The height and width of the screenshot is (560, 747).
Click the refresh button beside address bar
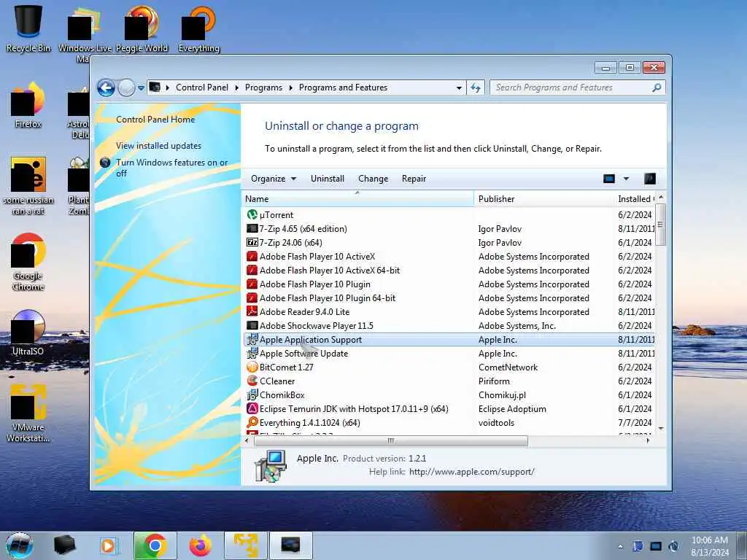(x=476, y=87)
